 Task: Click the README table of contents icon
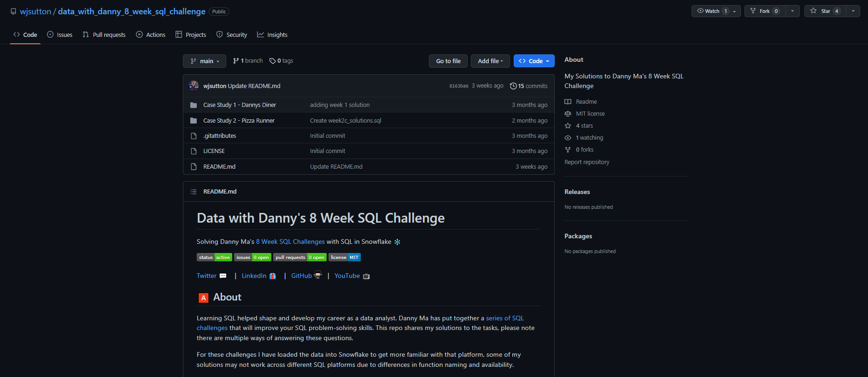(194, 192)
